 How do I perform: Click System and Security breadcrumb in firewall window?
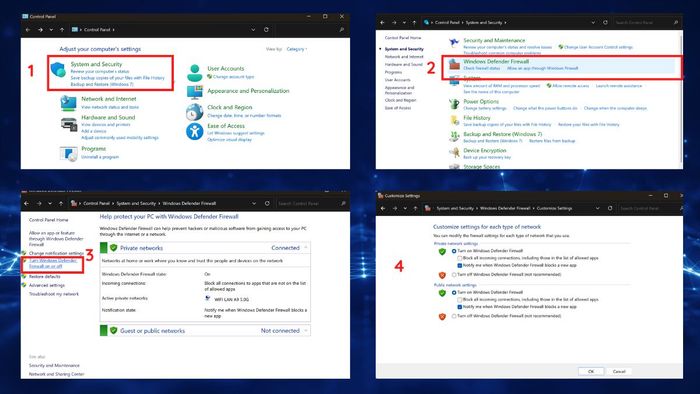136,203
